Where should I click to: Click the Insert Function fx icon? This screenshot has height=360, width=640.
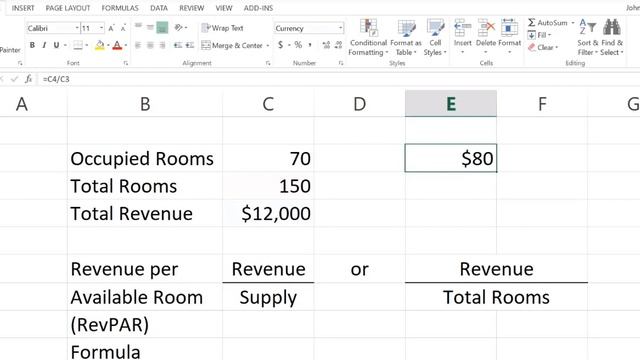pyautogui.click(x=28, y=79)
